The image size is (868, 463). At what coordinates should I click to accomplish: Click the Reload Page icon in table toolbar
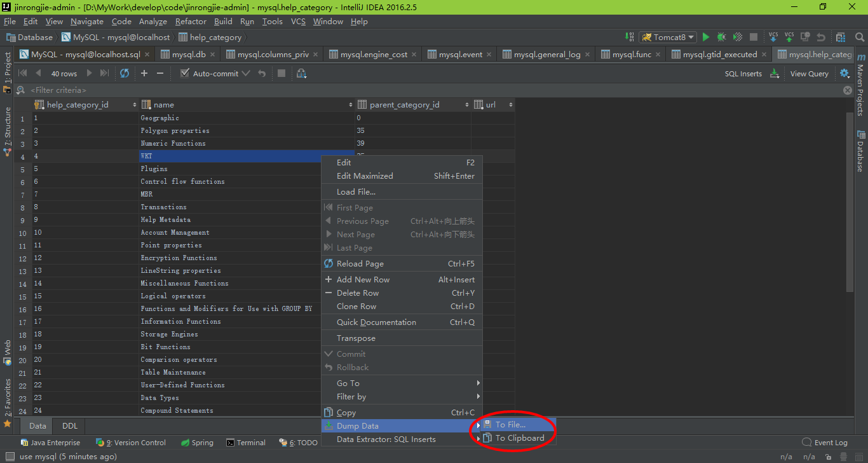125,73
